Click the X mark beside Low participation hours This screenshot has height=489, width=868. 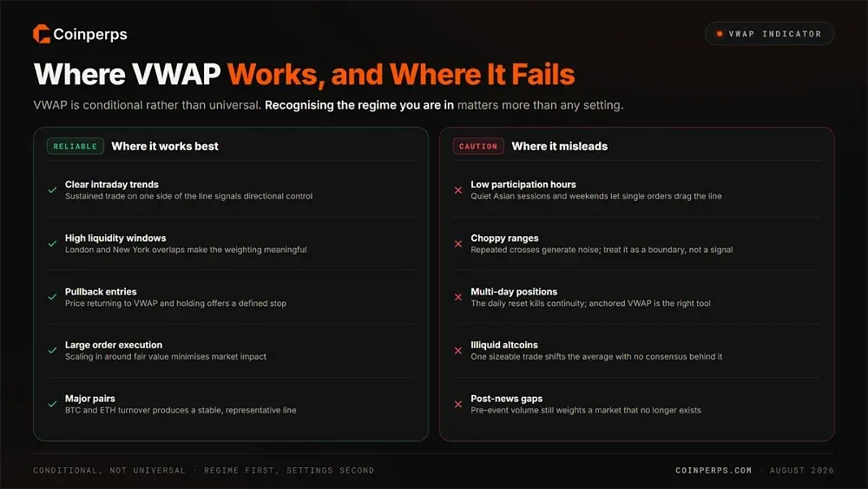[458, 190]
